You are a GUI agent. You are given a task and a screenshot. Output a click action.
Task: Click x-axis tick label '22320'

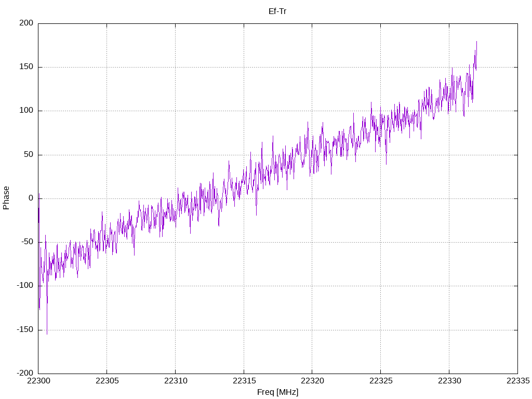312,381
